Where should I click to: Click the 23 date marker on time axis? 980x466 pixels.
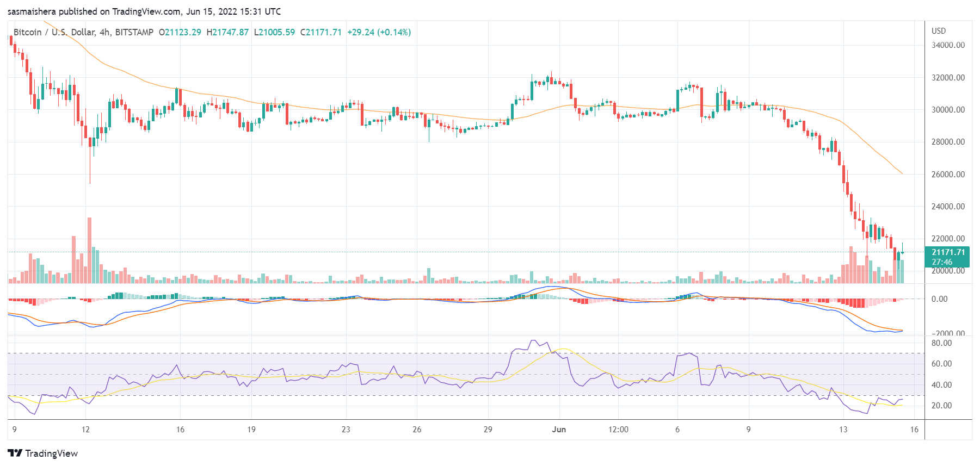pos(346,430)
